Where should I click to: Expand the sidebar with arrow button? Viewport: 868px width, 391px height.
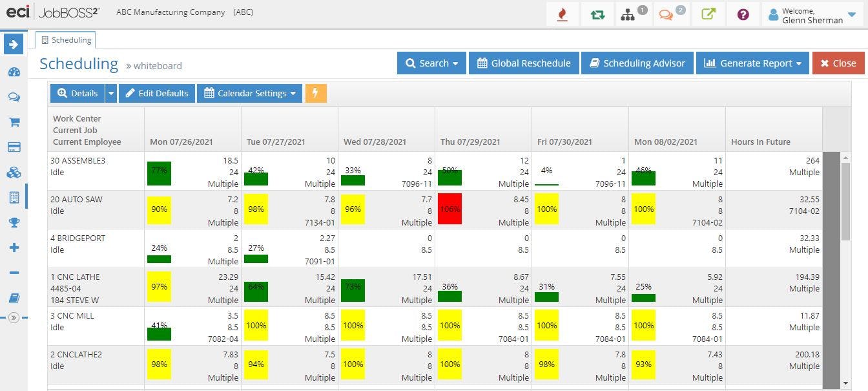[x=14, y=44]
